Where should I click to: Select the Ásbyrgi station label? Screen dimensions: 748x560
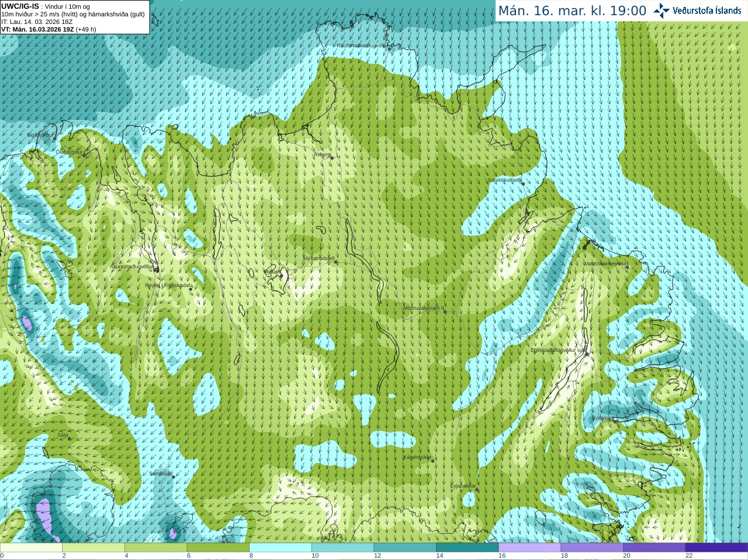(322, 154)
